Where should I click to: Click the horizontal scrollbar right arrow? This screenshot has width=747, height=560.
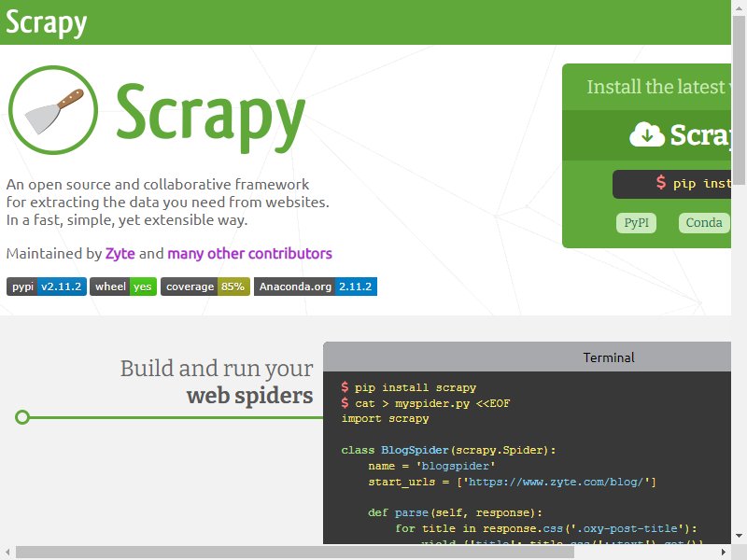pyautogui.click(x=723, y=552)
